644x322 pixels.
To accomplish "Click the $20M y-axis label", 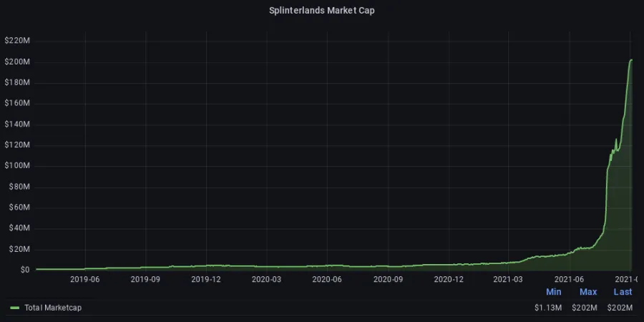I will tap(19, 249).
